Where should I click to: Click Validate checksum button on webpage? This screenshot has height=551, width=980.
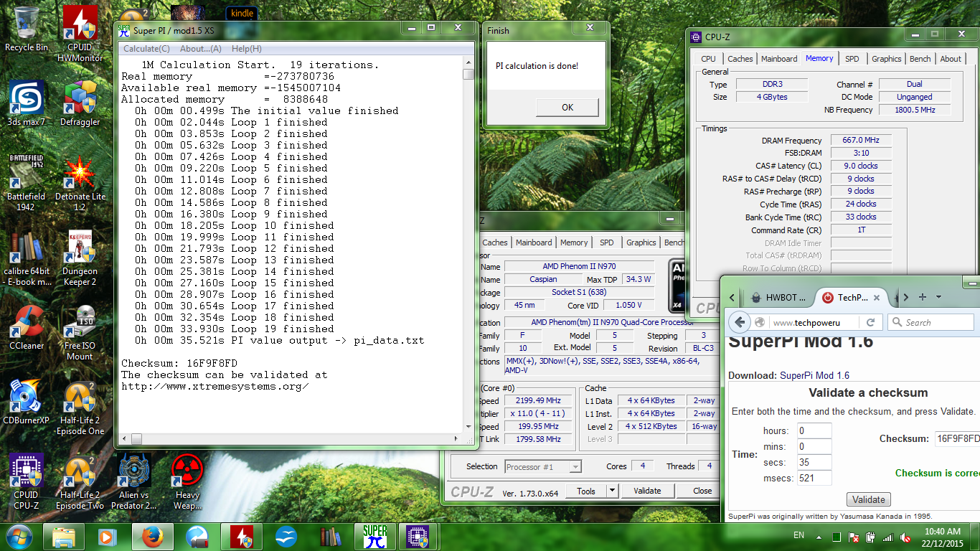coord(869,499)
